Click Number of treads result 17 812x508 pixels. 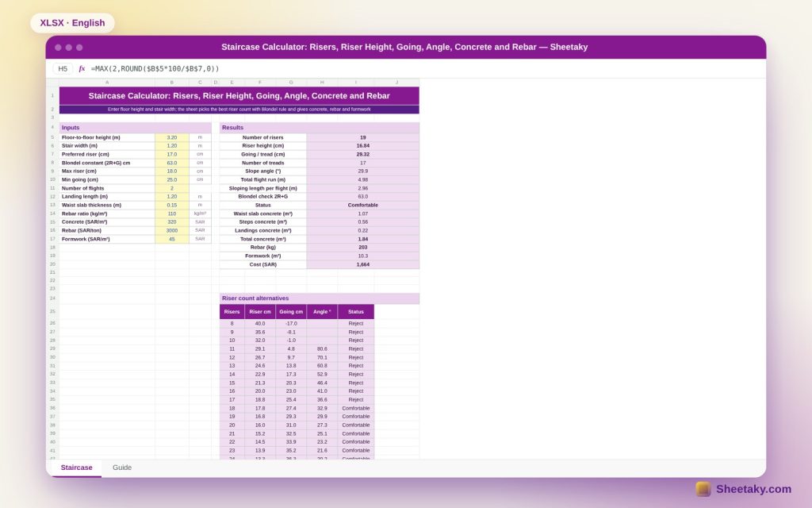363,163
